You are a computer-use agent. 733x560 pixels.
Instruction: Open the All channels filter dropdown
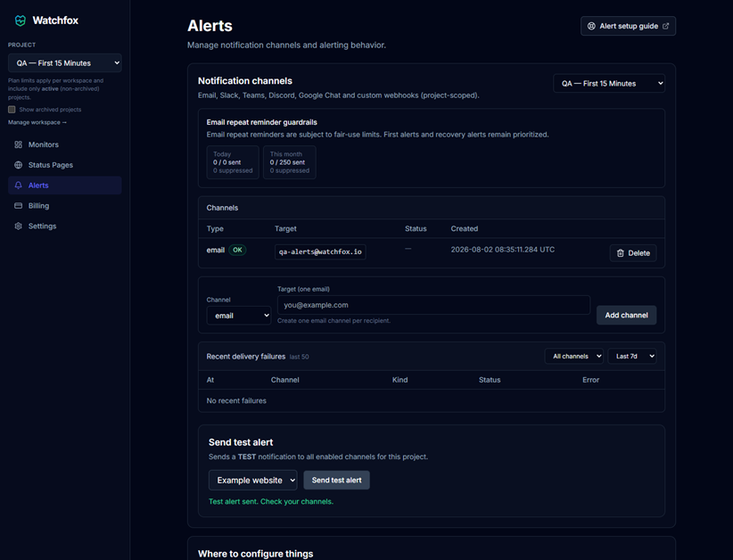click(574, 356)
